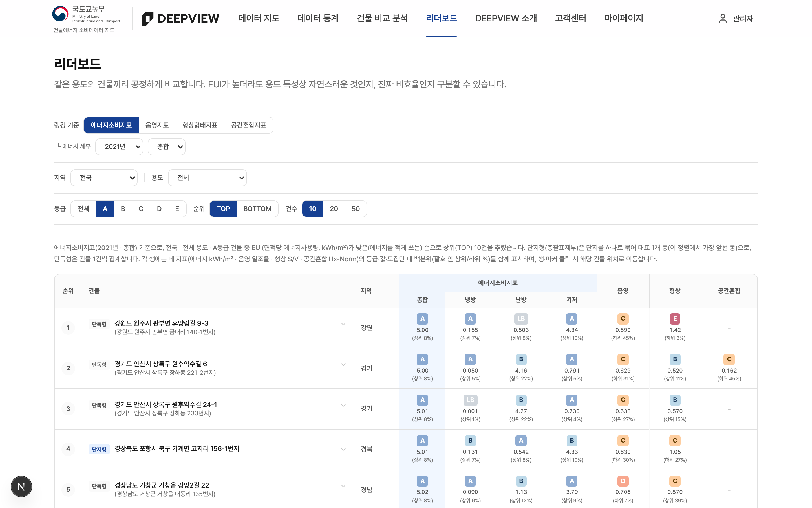
Task: Set result count to 50
Action: click(356, 209)
